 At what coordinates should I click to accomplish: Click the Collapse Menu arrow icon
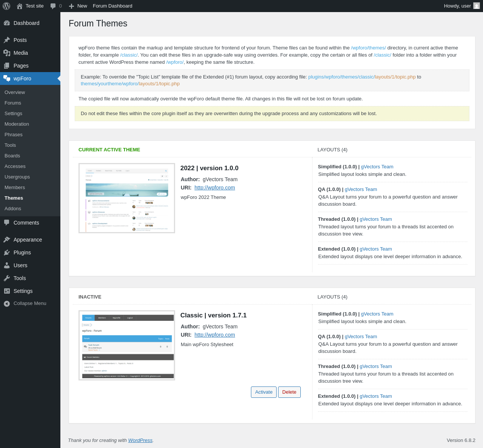tap(7, 303)
